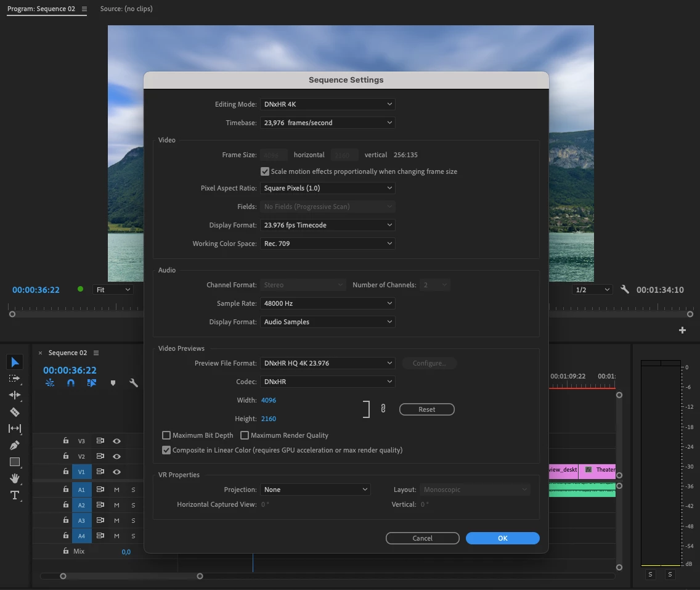Mute audio track A4

click(x=116, y=536)
